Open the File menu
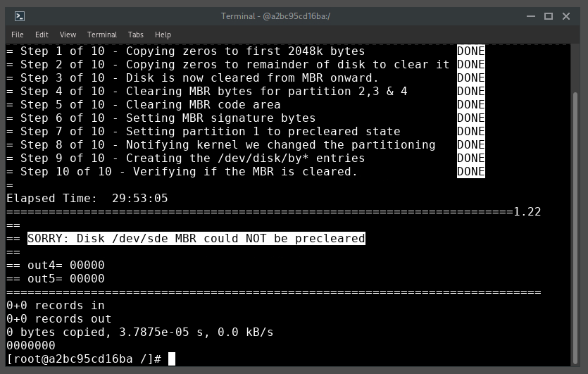Image resolution: width=588 pixels, height=374 pixels. pos(17,35)
